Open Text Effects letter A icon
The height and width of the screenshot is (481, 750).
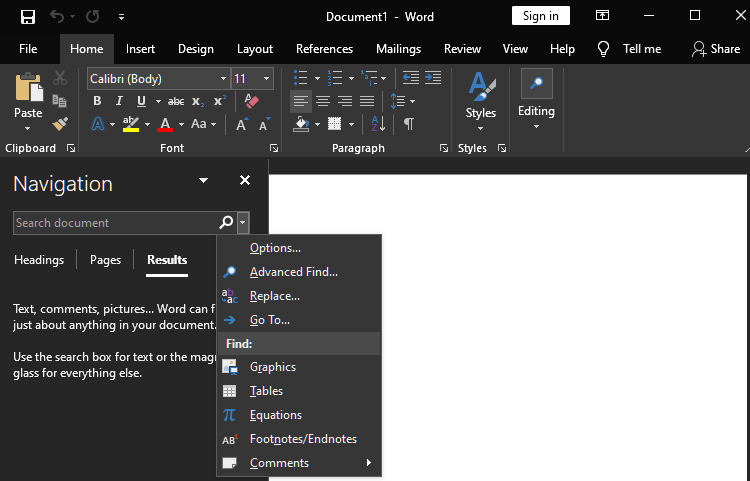tap(98, 124)
